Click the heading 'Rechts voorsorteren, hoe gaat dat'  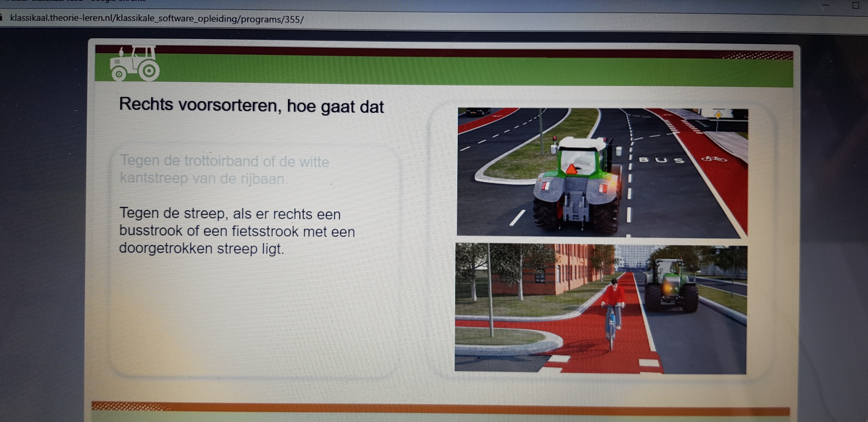[x=251, y=105]
